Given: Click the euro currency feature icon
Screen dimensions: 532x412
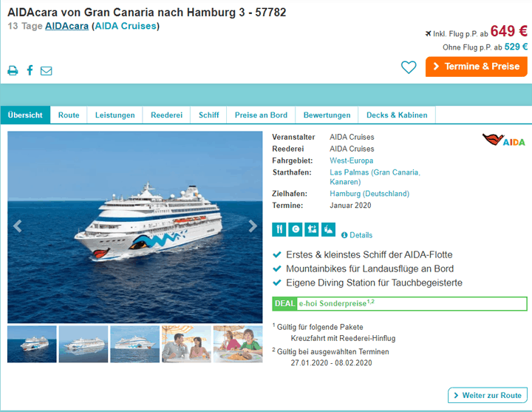Looking at the screenshot, I should point(295,229).
